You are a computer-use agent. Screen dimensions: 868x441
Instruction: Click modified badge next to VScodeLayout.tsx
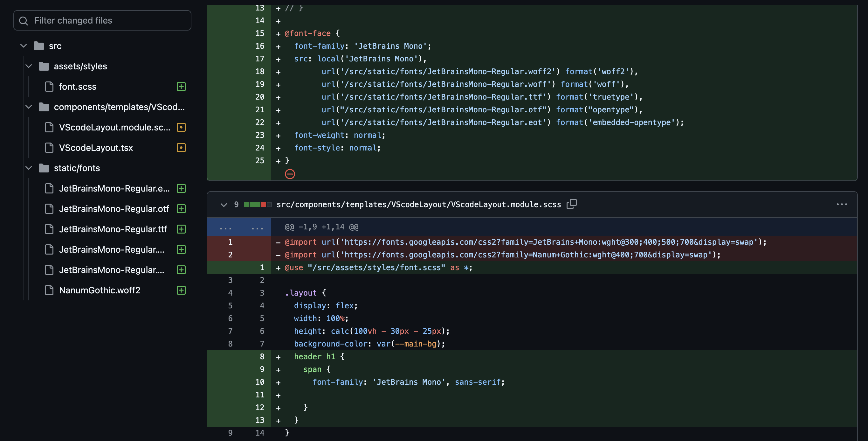(x=181, y=148)
